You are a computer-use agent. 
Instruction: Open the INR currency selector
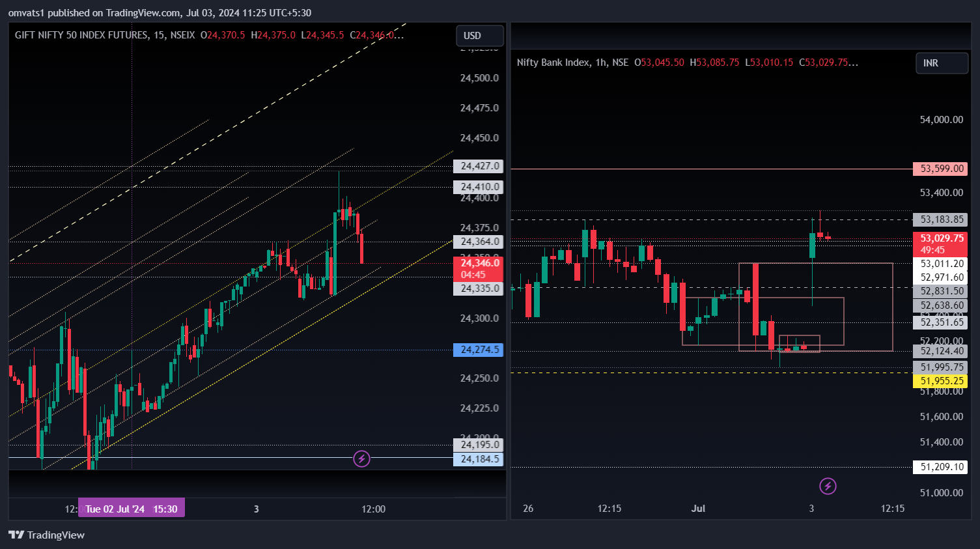pos(942,63)
